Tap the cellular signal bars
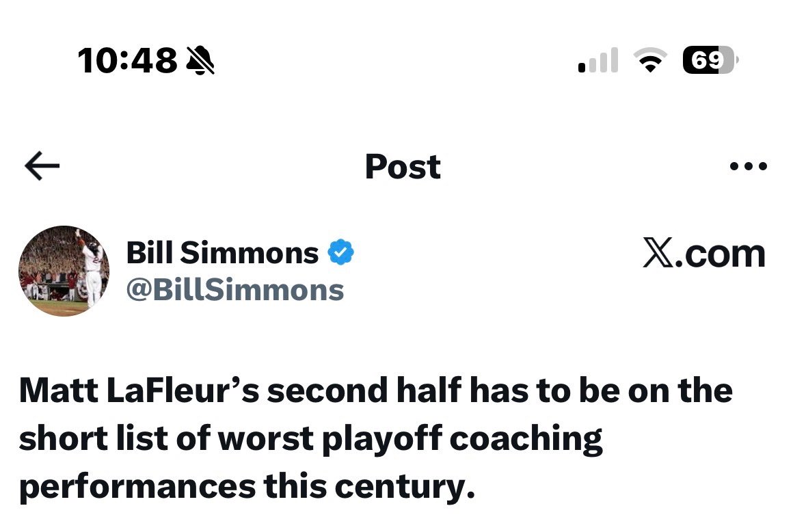 coord(598,61)
